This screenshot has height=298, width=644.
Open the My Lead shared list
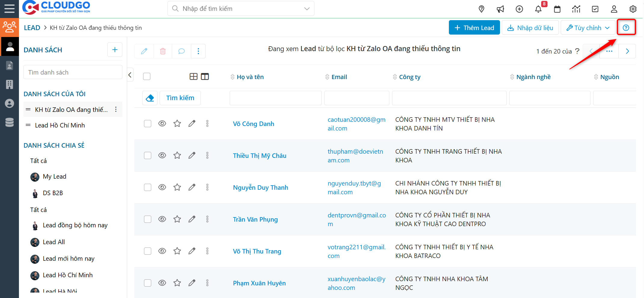click(54, 177)
